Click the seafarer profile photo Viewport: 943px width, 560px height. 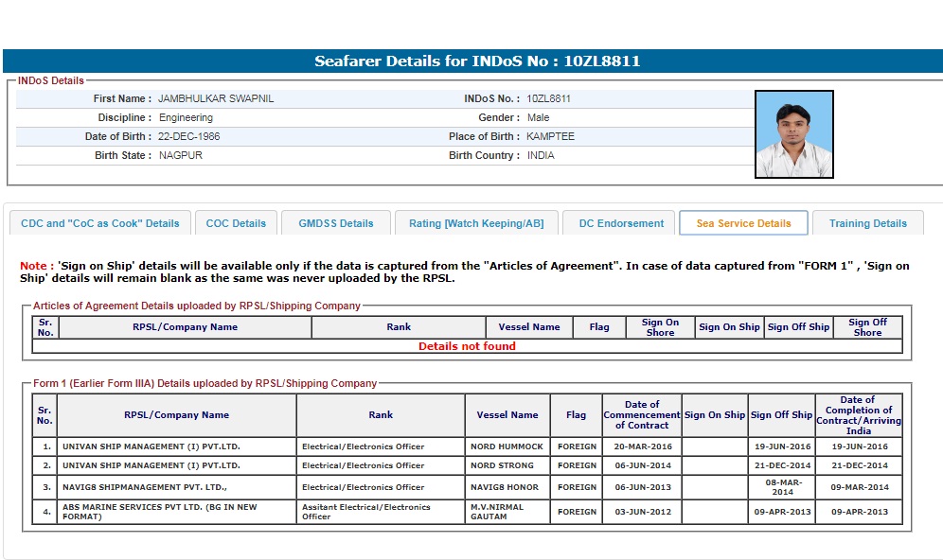click(793, 134)
